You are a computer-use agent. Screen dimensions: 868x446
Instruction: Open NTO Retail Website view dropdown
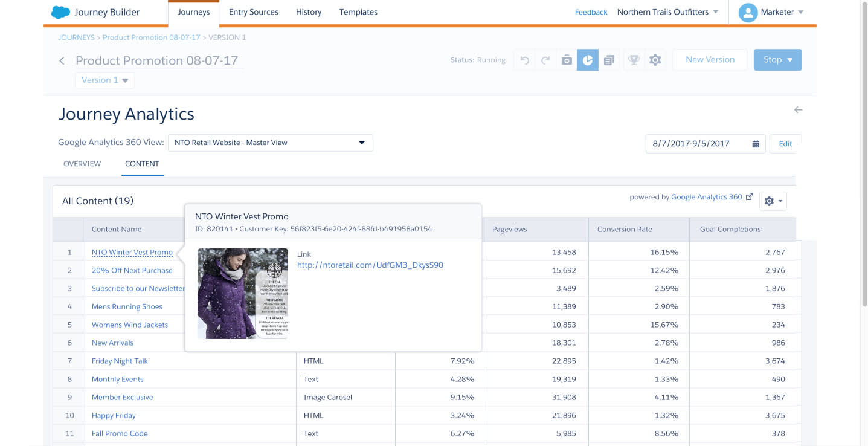tap(271, 143)
